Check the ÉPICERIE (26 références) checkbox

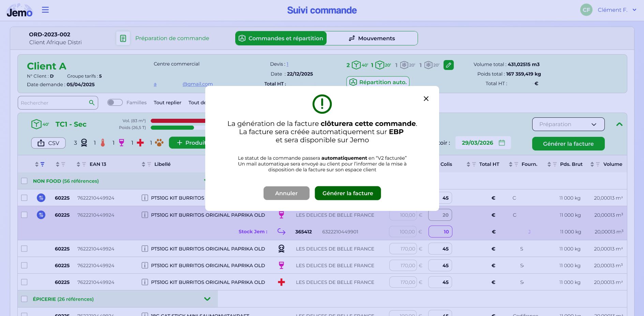[x=24, y=299]
